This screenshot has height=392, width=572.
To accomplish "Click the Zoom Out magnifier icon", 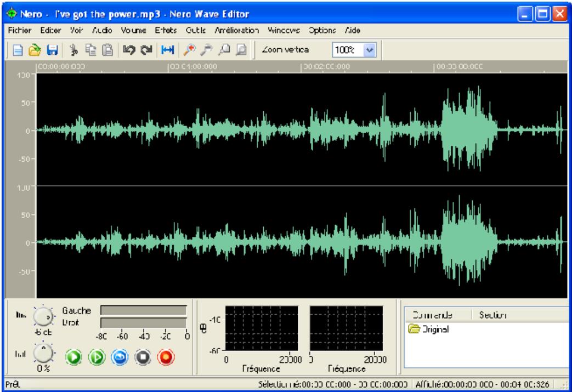I will (206, 50).
